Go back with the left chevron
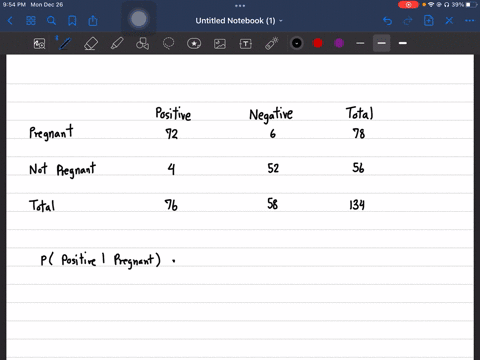480x360 pixels. pos(10,21)
